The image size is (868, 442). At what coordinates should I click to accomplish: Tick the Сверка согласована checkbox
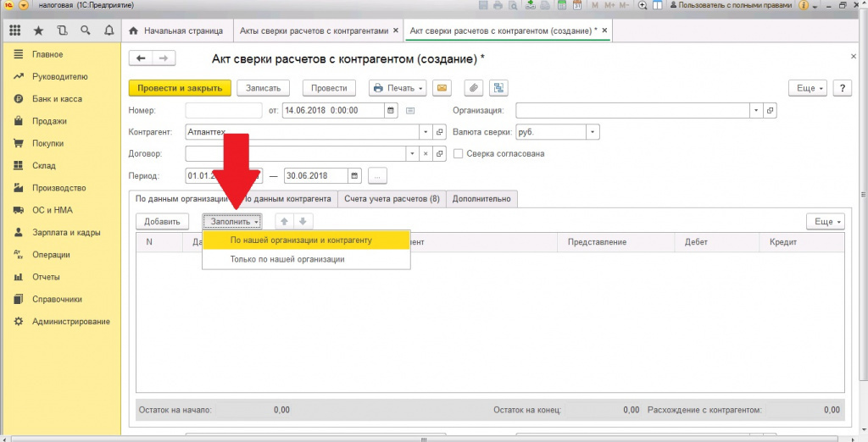[x=458, y=154]
